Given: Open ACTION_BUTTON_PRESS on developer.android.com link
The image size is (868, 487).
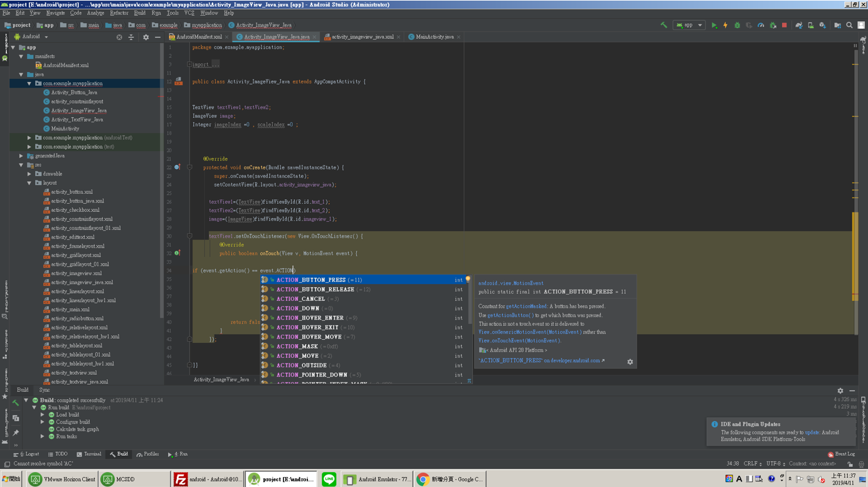Looking at the screenshot, I should [541, 360].
